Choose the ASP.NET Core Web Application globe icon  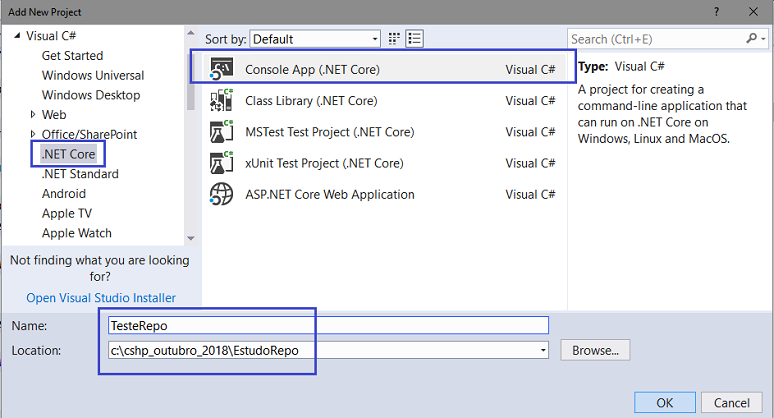coord(222,194)
